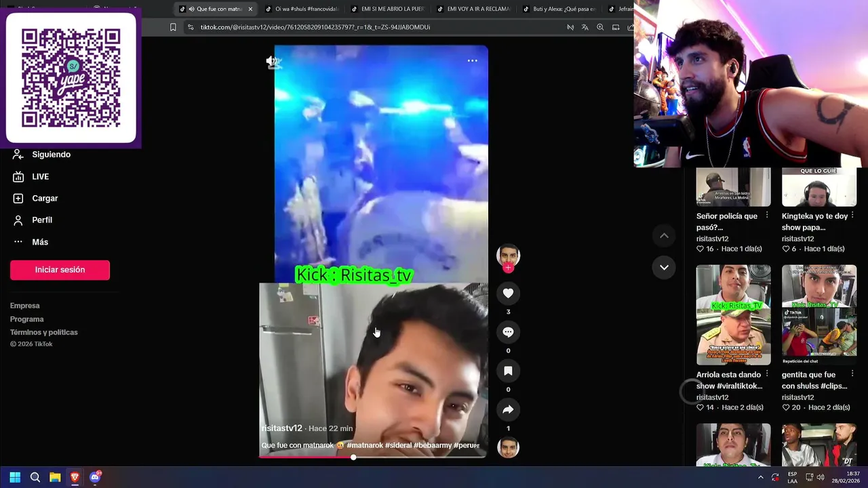Like the video with the heart icon
Image resolution: width=868 pixels, height=488 pixels.
[508, 293]
